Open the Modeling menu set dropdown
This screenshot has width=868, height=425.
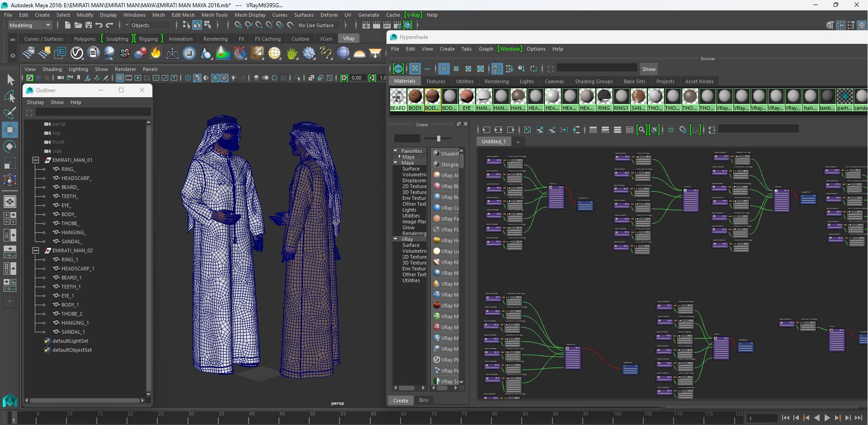pos(30,25)
